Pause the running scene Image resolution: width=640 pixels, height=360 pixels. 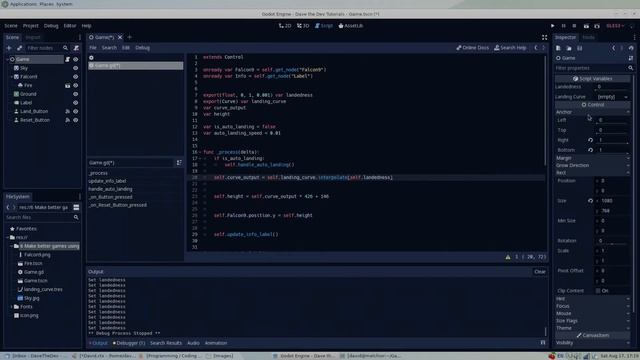[x=563, y=26]
